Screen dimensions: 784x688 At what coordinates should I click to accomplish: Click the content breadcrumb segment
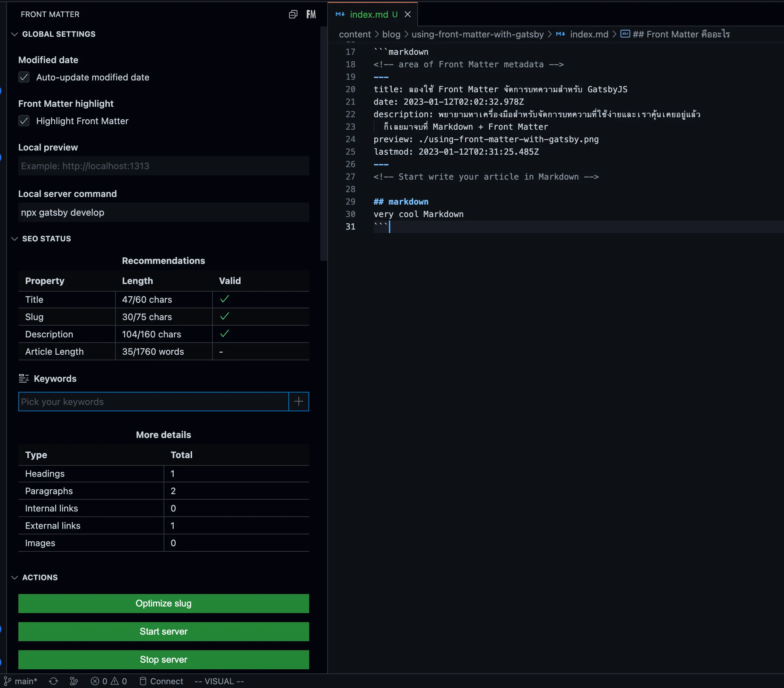(355, 34)
